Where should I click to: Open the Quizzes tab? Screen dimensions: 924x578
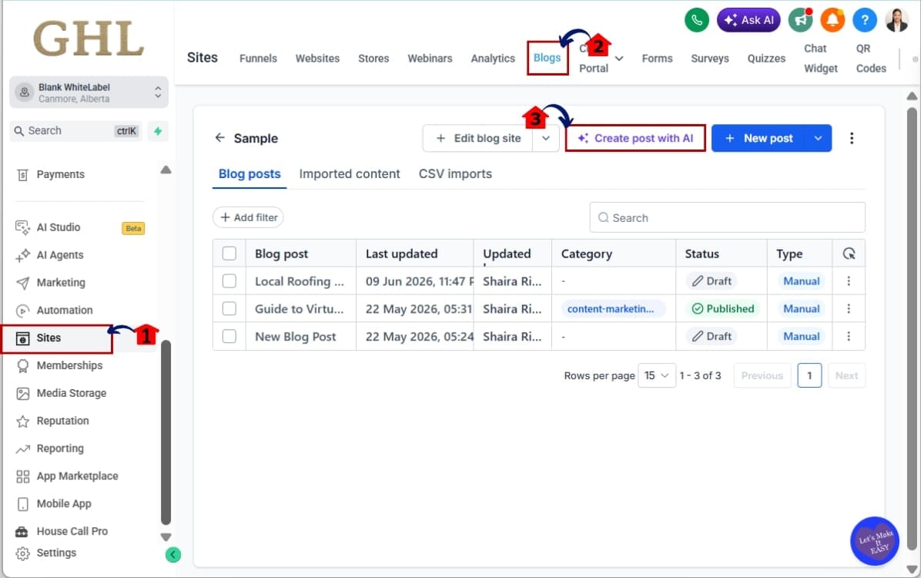coord(766,59)
